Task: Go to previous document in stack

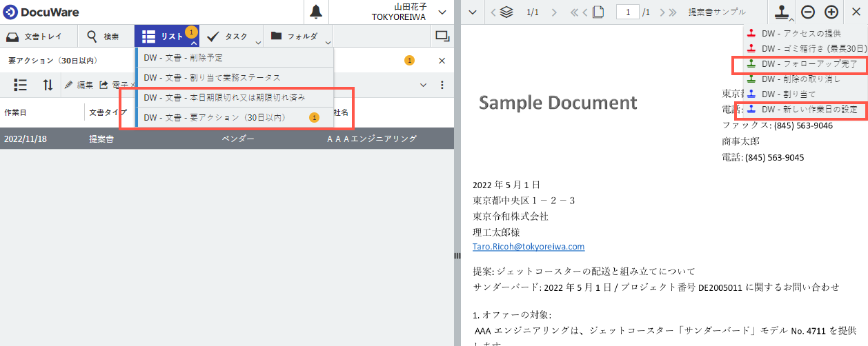Action: pos(493,12)
